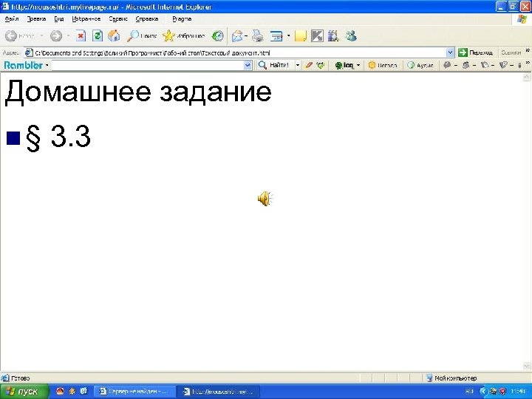Screen dimensions: 532x399
Task: Click the yellow note toolbar icon
Action: (301, 36)
